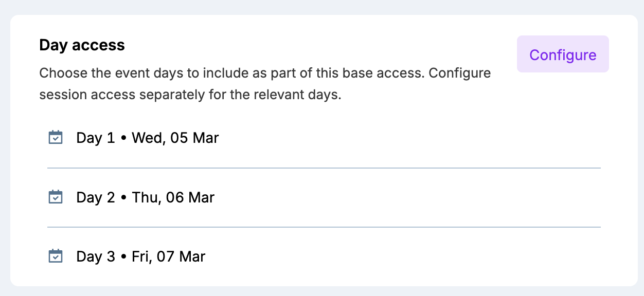
Task: Click the 'Day 3' label text
Action: click(96, 257)
